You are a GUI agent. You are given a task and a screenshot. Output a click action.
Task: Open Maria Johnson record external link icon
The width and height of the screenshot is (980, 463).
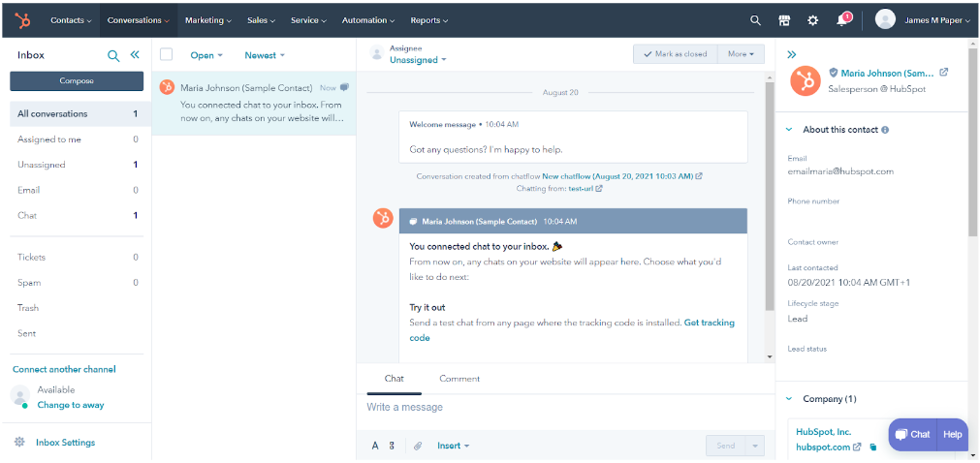click(x=944, y=73)
